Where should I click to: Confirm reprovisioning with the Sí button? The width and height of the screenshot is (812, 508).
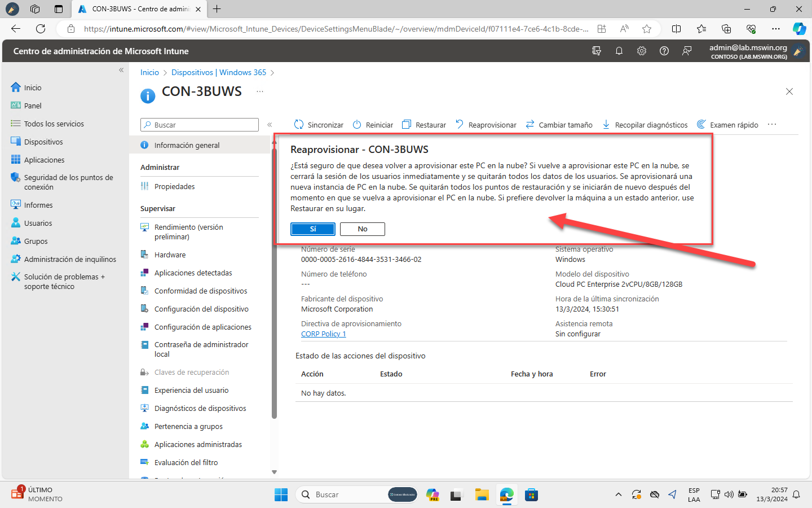click(313, 229)
